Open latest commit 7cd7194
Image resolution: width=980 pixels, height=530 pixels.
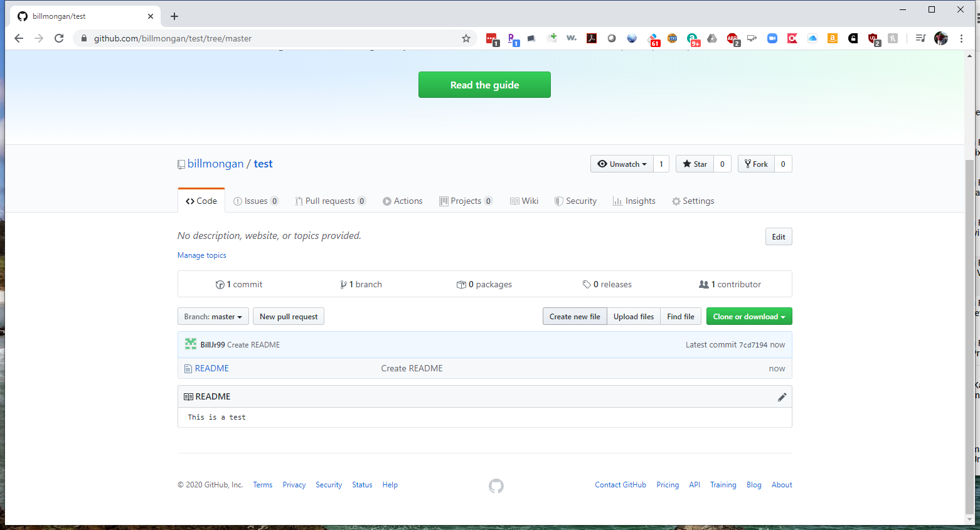click(753, 345)
